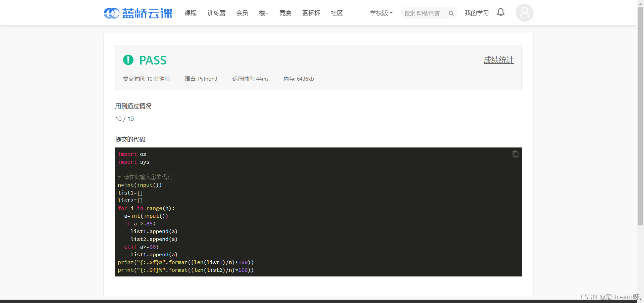The width and height of the screenshot is (644, 303).
Task: Open the 楼+ menu
Action: [264, 13]
